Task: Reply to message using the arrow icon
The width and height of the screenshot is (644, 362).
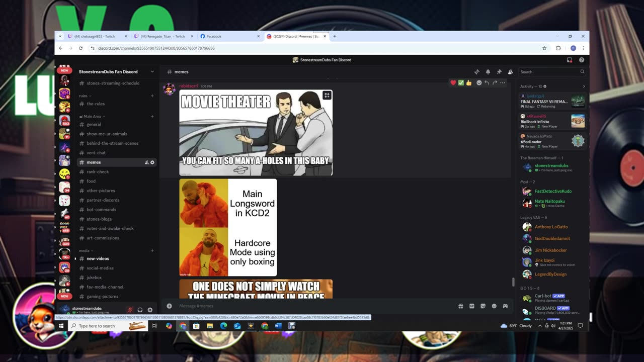Action: coord(487,82)
